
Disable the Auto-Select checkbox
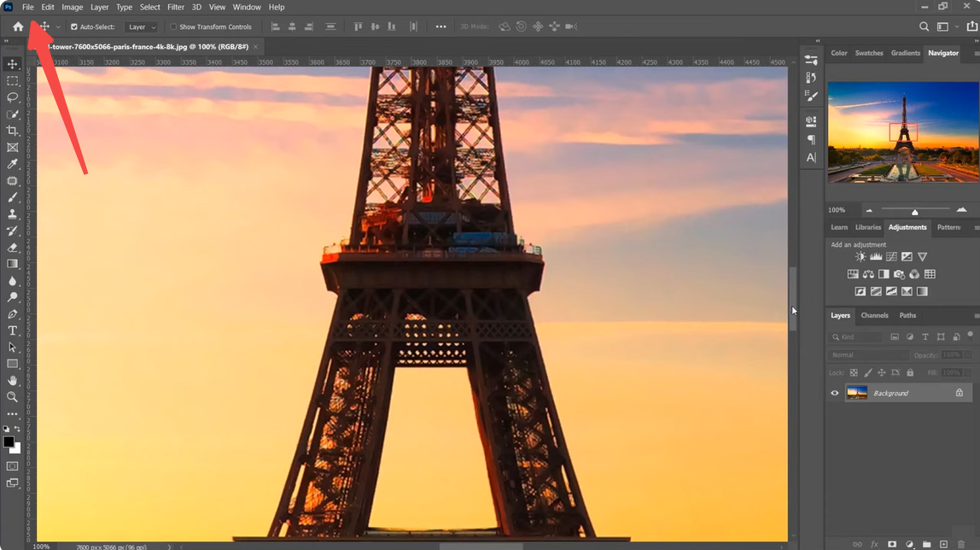coord(74,26)
